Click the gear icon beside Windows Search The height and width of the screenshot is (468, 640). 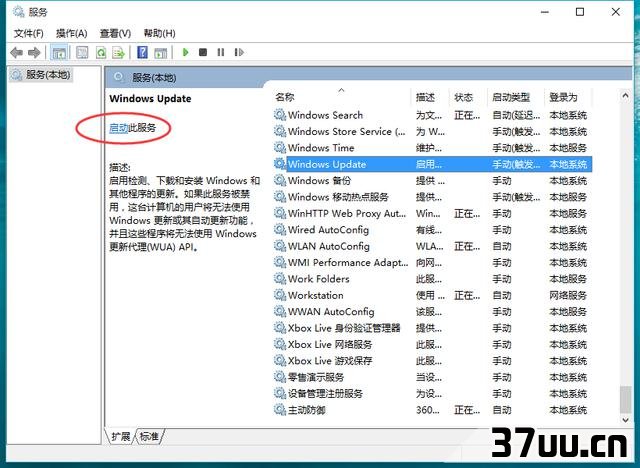pyautogui.click(x=280, y=115)
